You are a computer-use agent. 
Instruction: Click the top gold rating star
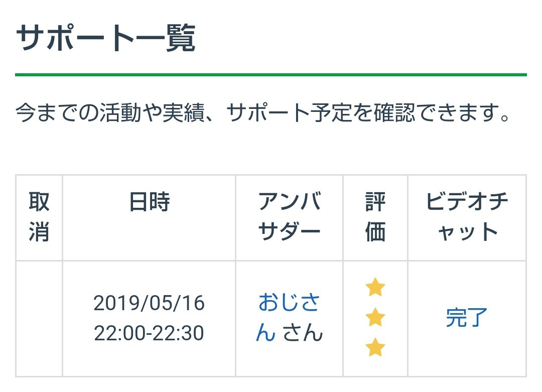point(375,288)
